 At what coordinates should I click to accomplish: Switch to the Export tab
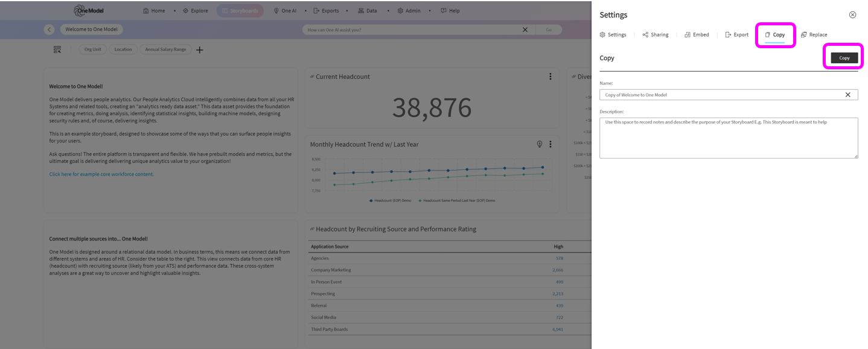point(737,35)
